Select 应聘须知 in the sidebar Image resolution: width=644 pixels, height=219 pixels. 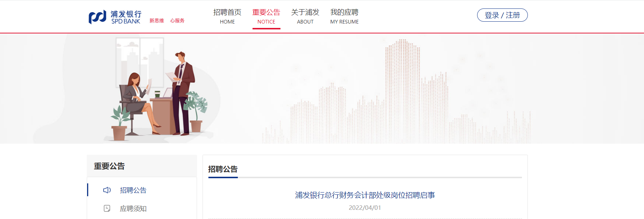133,208
